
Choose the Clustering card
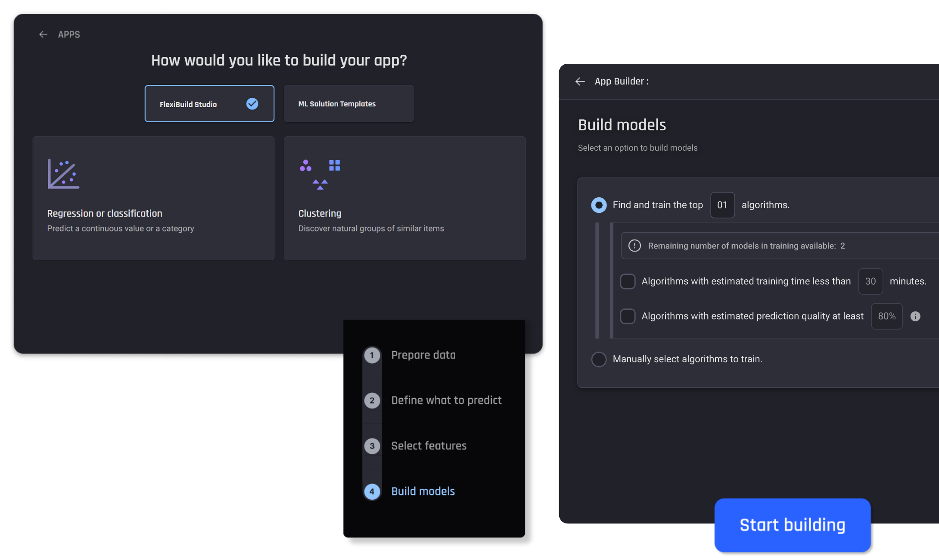click(405, 198)
